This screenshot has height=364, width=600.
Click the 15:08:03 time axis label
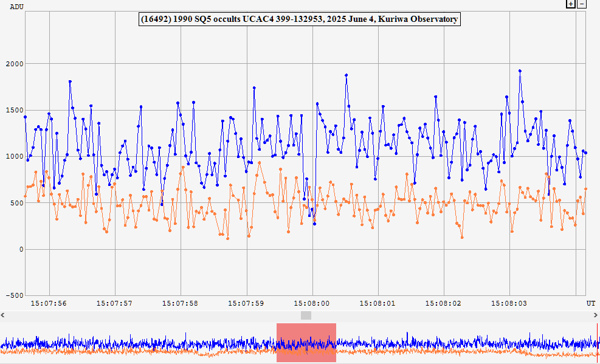[x=509, y=303]
